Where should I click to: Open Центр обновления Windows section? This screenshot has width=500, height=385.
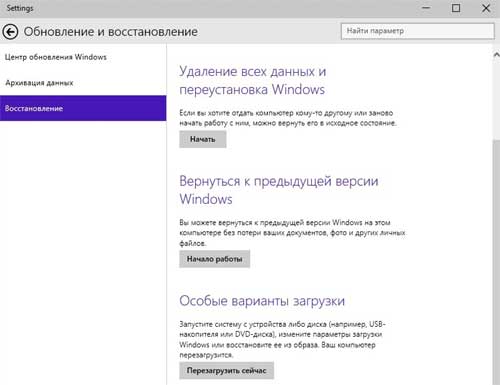56,57
